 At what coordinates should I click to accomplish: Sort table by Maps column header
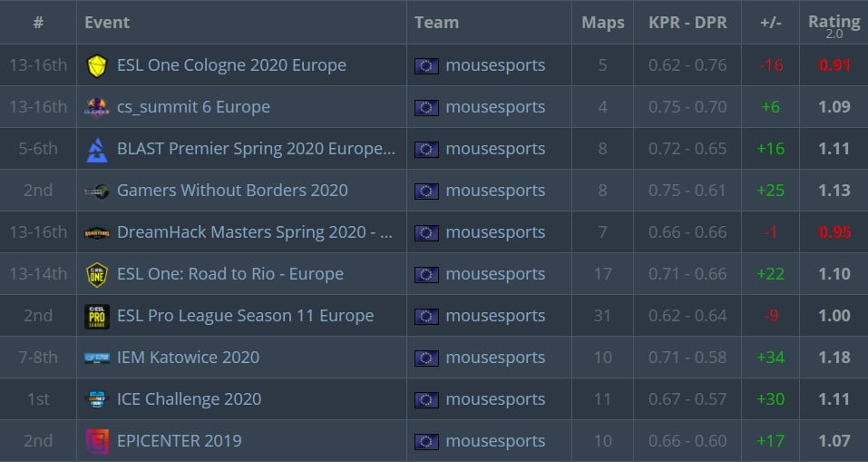(x=603, y=23)
